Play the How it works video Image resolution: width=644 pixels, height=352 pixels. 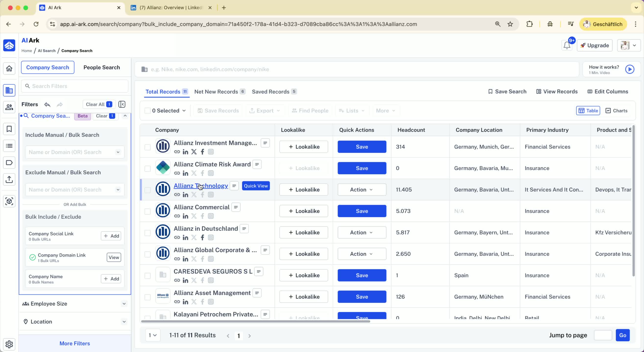click(x=630, y=69)
